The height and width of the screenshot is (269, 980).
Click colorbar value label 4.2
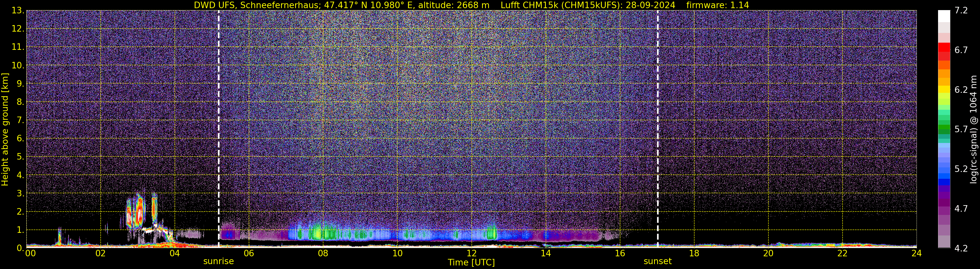(x=961, y=248)
